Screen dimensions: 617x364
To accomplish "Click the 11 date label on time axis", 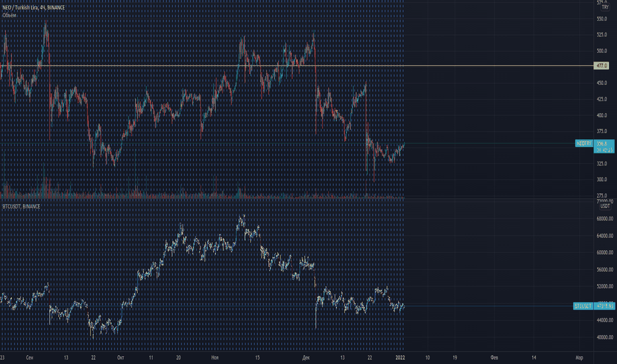I will [151, 357].
